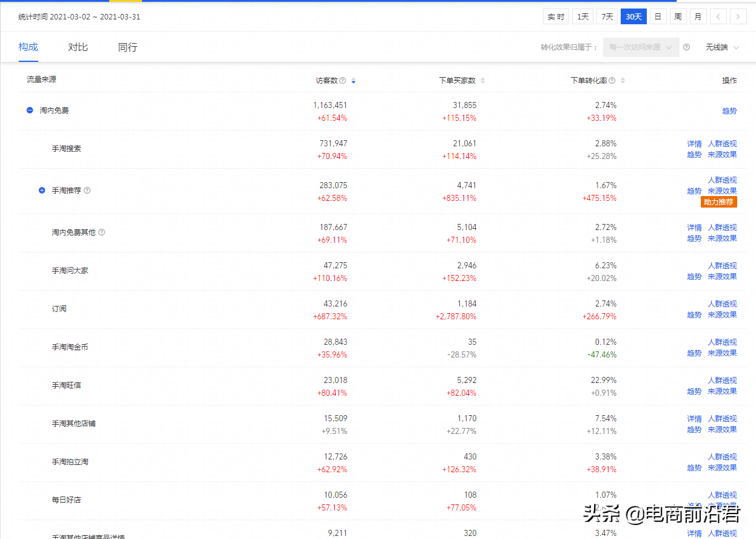Open 来源效果 for the 订阅 row
This screenshot has width=756, height=539.
coord(722,315)
